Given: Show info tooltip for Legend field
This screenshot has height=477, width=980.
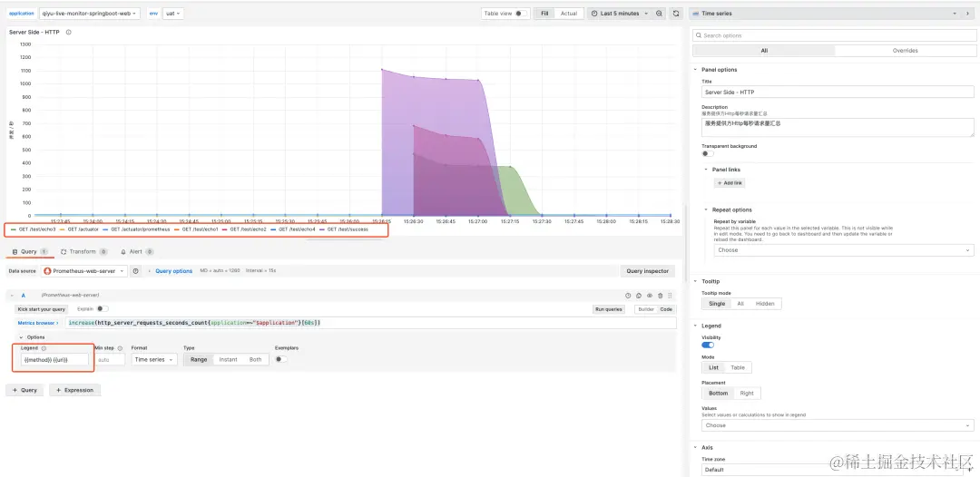Looking at the screenshot, I should pyautogui.click(x=44, y=348).
